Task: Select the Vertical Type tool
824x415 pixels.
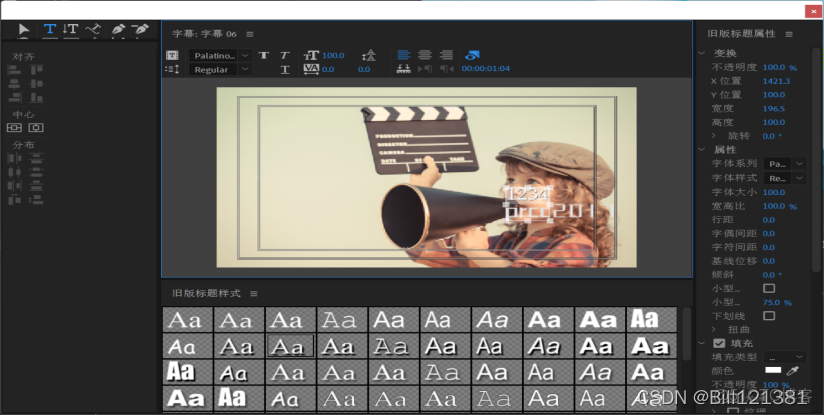Action: click(x=70, y=31)
